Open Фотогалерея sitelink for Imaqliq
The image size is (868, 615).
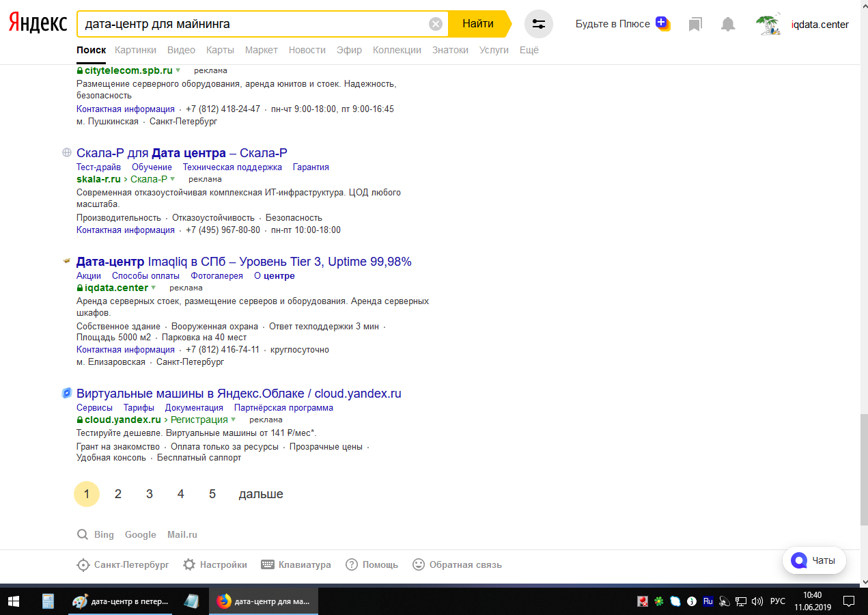[216, 276]
